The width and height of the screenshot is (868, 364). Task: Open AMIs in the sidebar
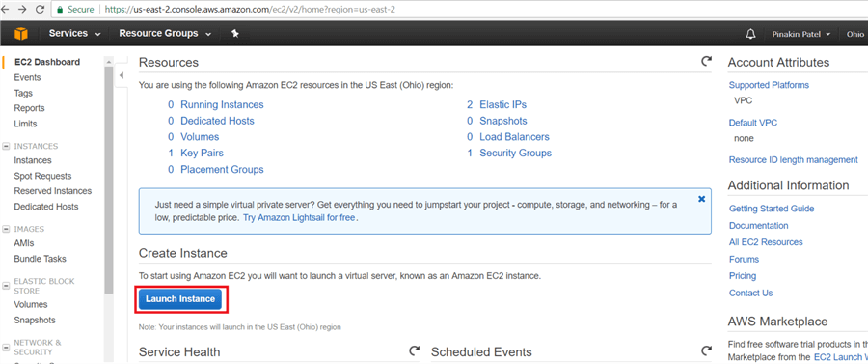point(24,243)
